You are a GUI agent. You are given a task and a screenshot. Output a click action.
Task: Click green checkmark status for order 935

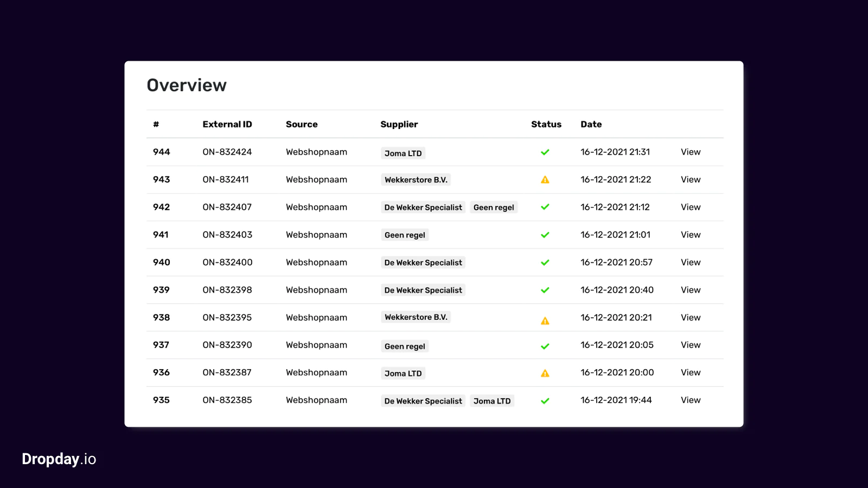pos(545,401)
